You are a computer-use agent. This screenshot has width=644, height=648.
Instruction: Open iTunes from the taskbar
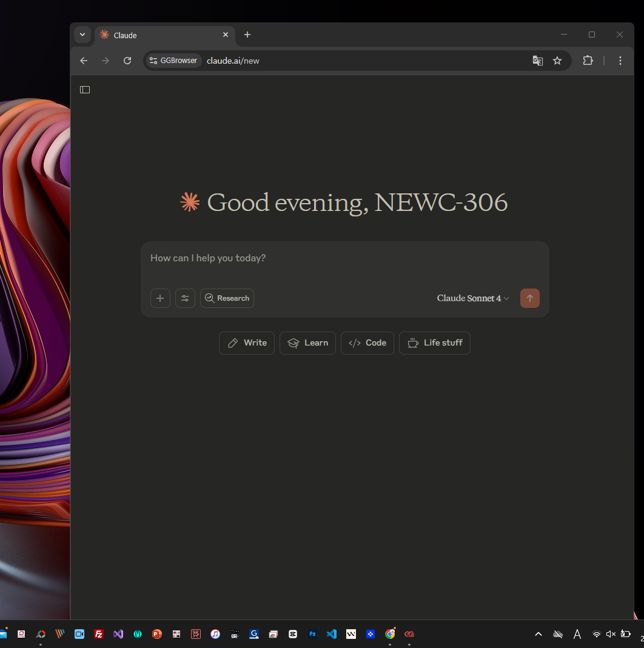coord(215,634)
